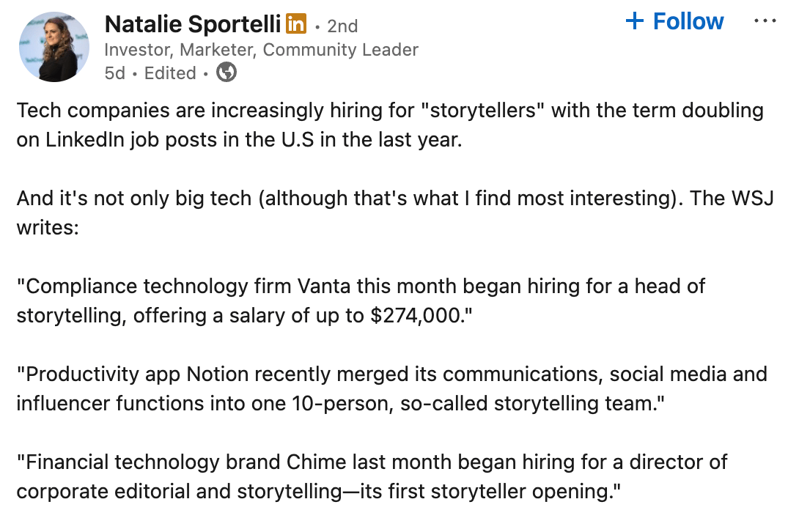Open the three-dot post options menu
799x532 pixels.
pyautogui.click(x=765, y=21)
